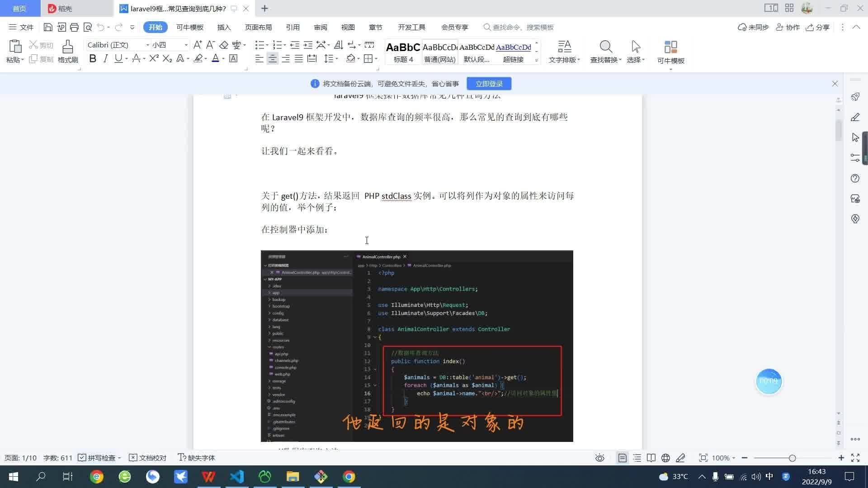Click the center alignment icon

(272, 59)
